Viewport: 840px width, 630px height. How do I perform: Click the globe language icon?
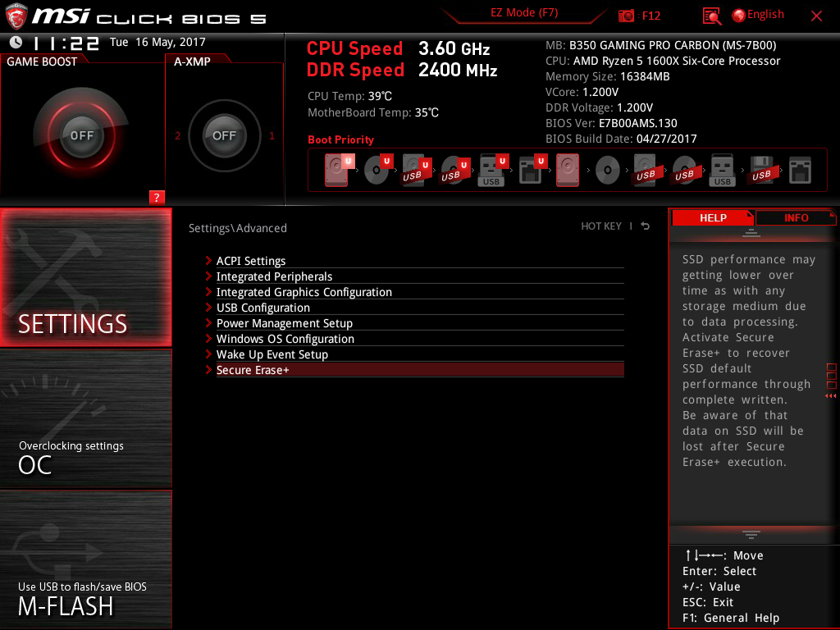(739, 16)
